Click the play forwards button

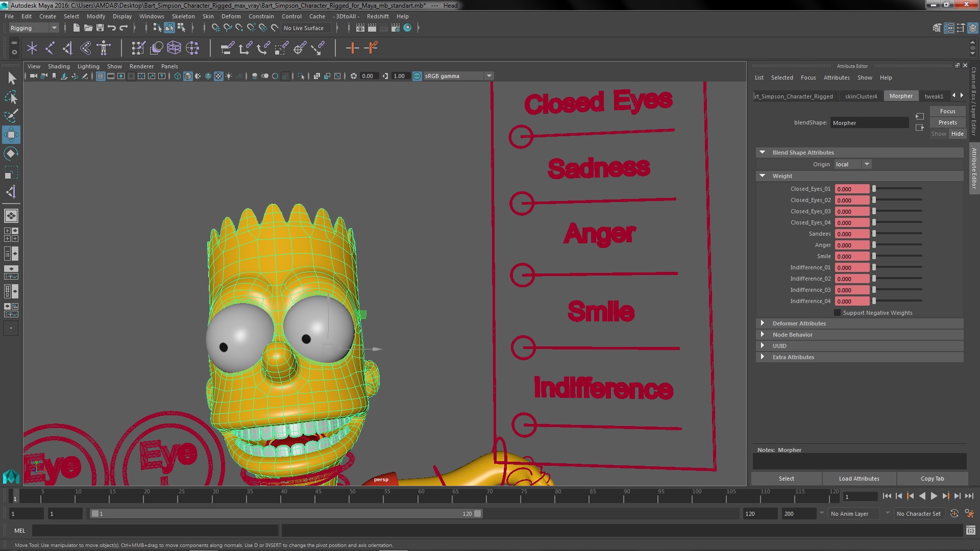tap(934, 496)
